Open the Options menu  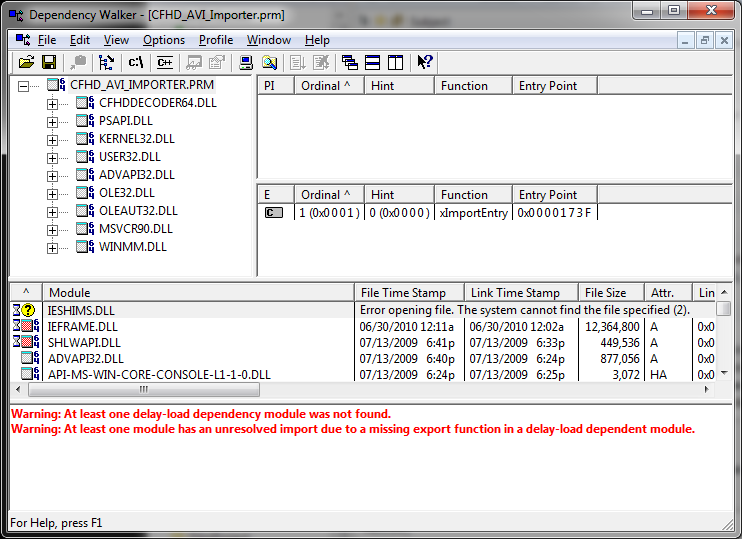click(163, 40)
